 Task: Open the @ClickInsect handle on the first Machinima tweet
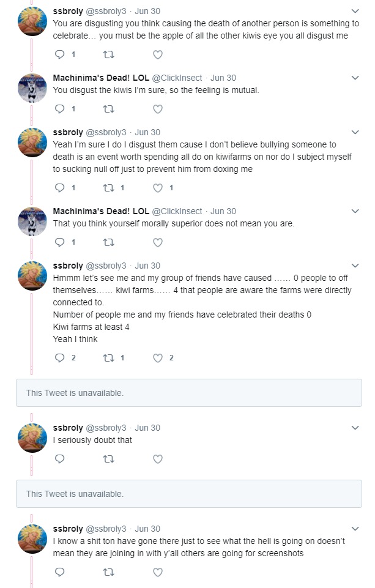pyautogui.click(x=177, y=78)
